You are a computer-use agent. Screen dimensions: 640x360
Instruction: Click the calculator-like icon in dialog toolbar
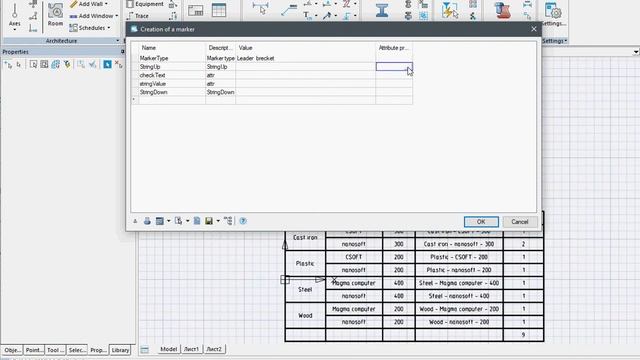pos(160,221)
